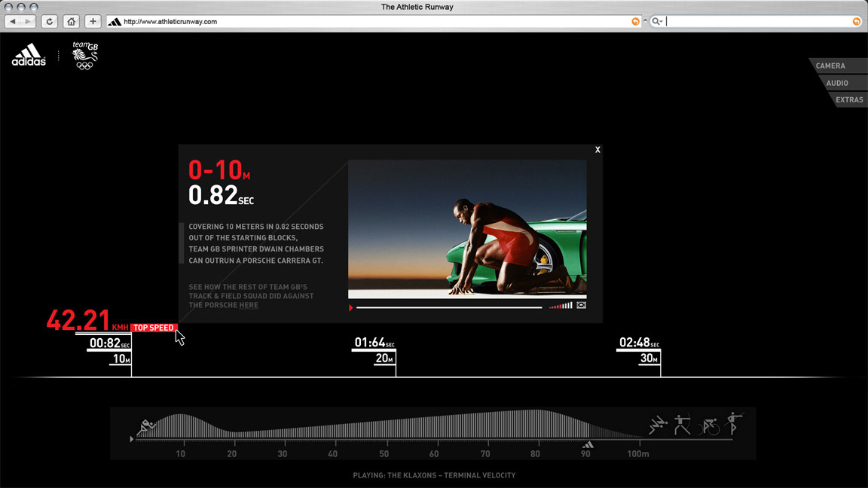Click the speed waveform peak near 10
The height and width of the screenshot is (488, 868).
[x=181, y=426]
